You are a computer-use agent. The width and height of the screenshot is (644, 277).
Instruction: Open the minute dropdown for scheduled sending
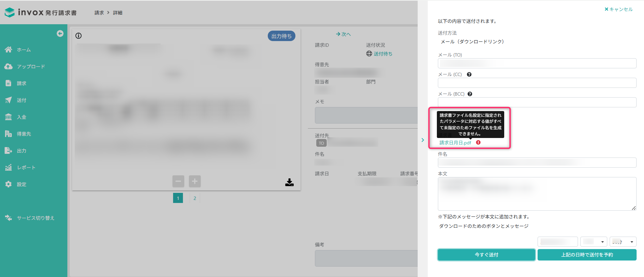point(623,242)
